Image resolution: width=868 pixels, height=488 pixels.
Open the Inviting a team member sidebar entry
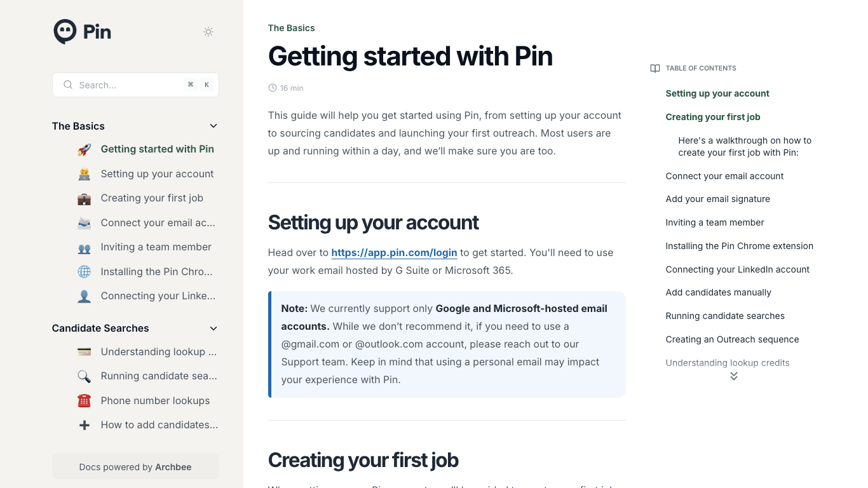tap(156, 247)
